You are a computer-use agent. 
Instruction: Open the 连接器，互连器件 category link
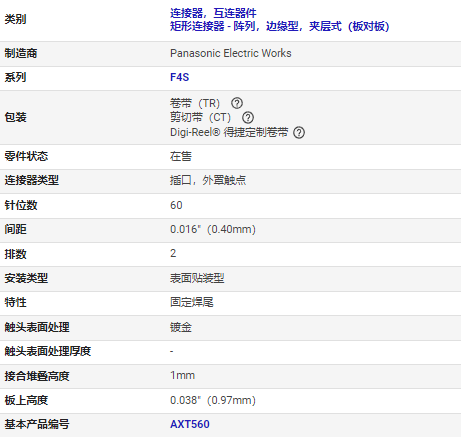[x=213, y=13]
